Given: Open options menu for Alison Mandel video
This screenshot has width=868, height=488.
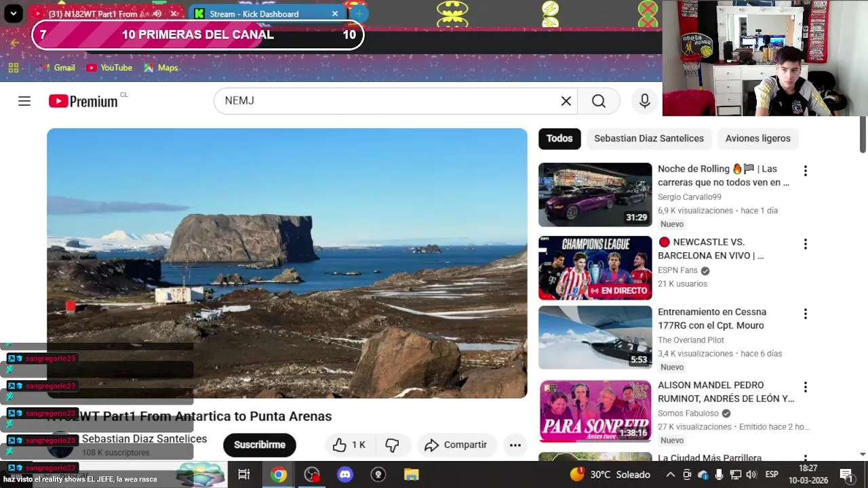Looking at the screenshot, I should [x=806, y=387].
